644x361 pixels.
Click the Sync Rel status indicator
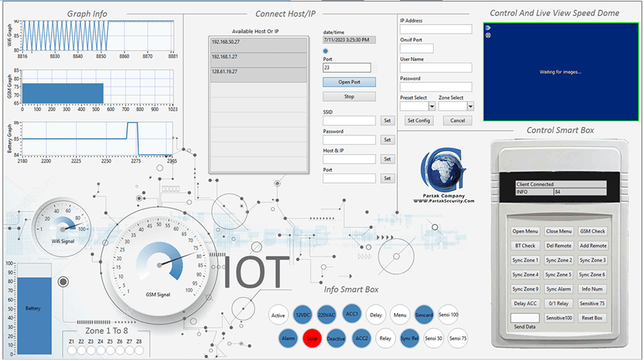click(409, 339)
